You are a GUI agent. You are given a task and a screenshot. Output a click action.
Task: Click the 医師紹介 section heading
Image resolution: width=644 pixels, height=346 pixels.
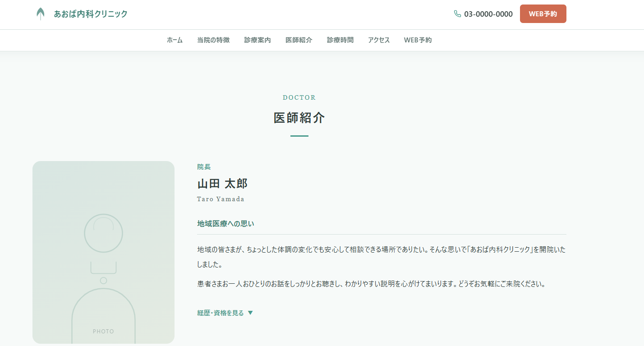pyautogui.click(x=299, y=118)
